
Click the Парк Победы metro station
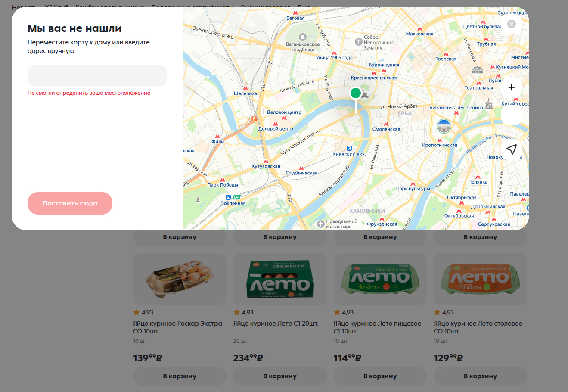coord(223,184)
